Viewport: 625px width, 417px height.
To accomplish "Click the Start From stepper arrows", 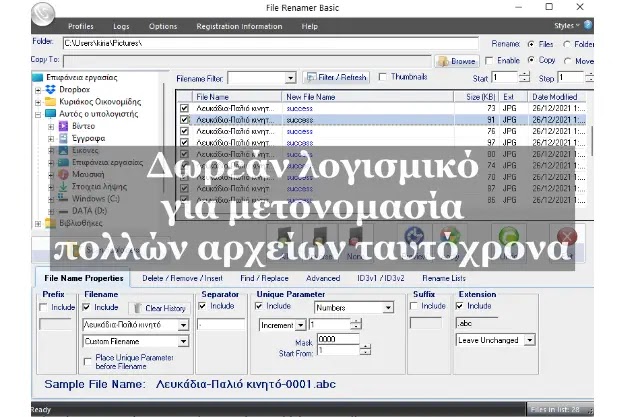I will coord(365,350).
